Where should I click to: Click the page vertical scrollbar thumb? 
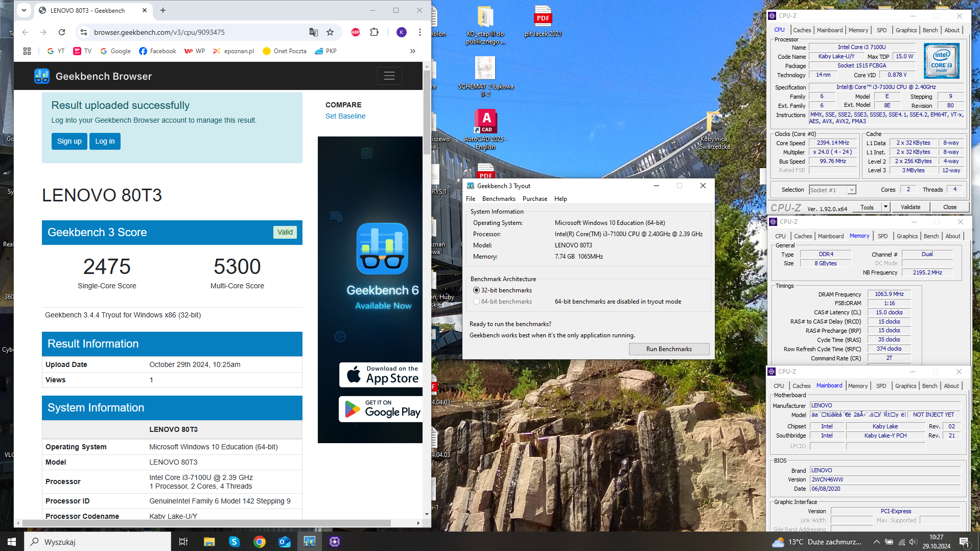click(427, 112)
